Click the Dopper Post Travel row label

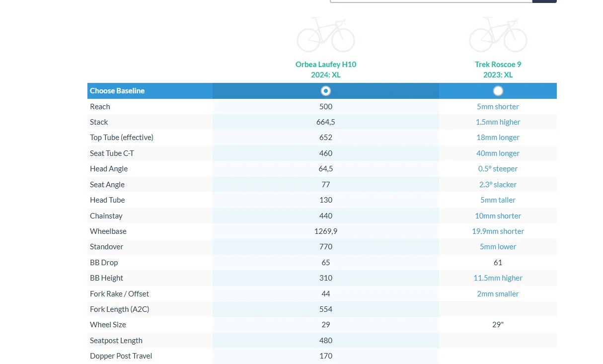(121, 356)
